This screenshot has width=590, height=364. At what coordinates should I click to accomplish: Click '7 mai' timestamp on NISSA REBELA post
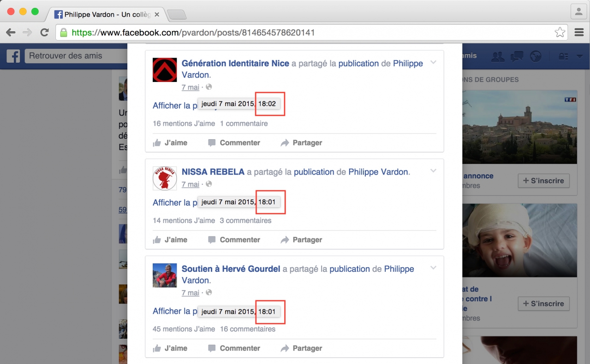click(x=191, y=184)
